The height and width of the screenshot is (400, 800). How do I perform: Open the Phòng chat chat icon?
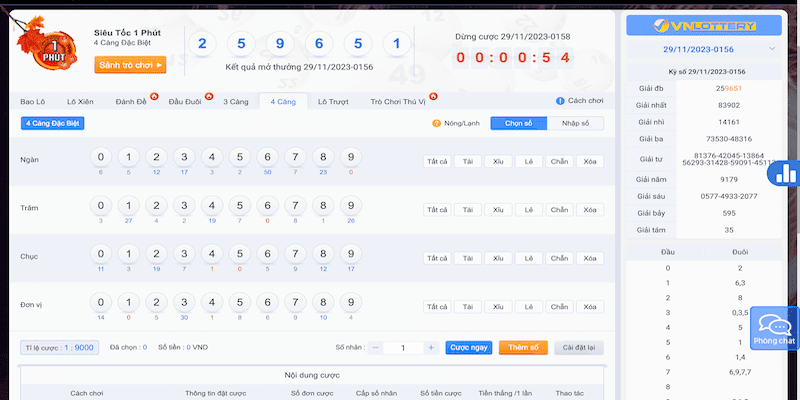click(774, 327)
